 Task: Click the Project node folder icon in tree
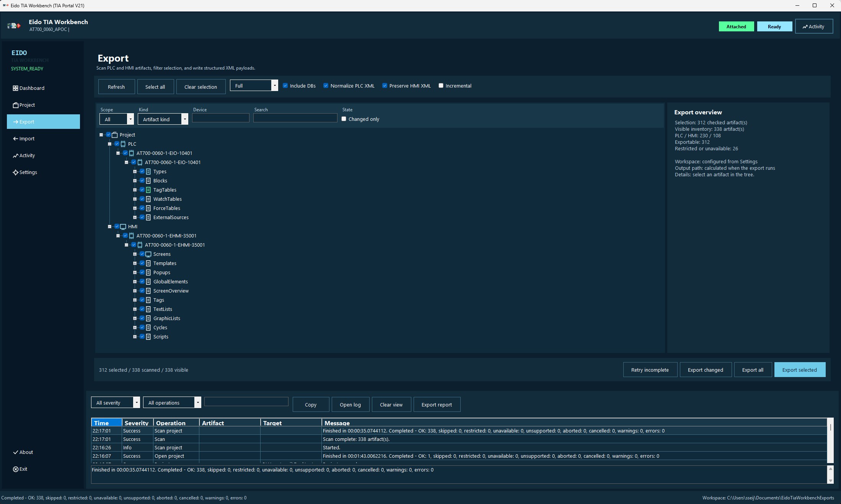(114, 135)
